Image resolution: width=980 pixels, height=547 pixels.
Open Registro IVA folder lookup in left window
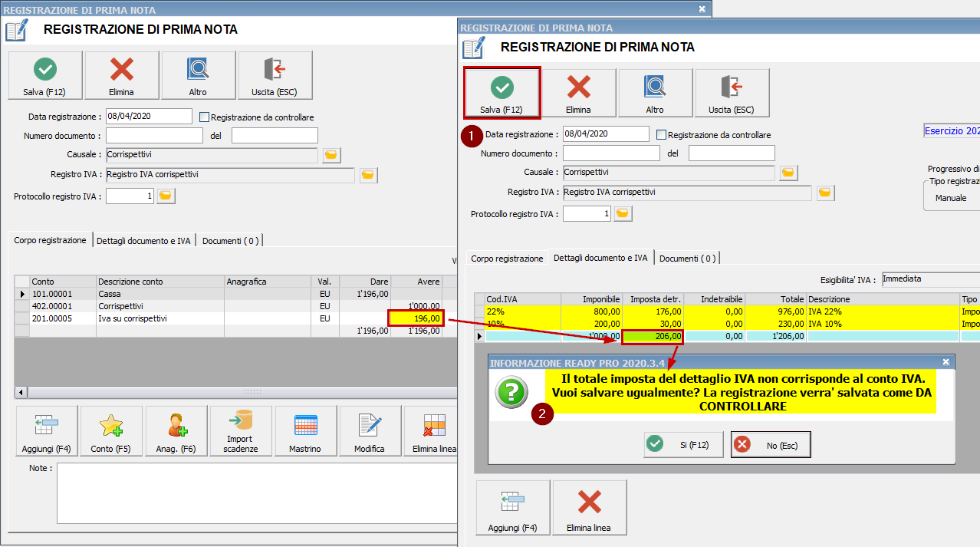click(368, 175)
